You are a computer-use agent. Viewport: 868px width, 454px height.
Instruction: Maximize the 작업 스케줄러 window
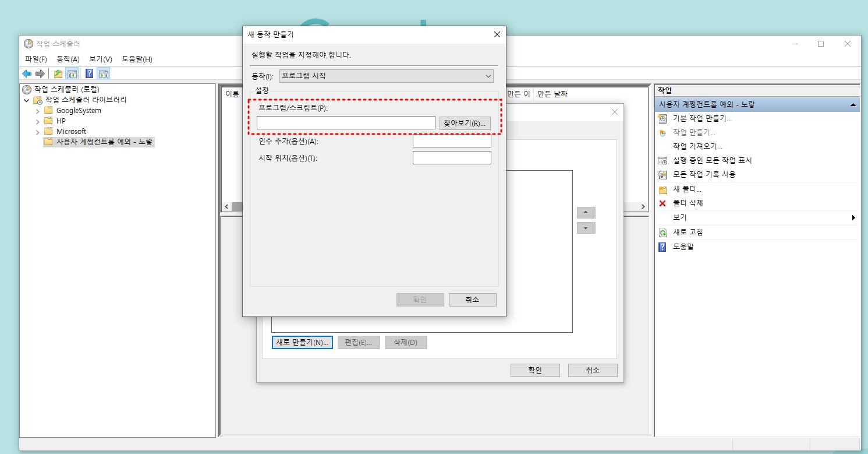821,44
